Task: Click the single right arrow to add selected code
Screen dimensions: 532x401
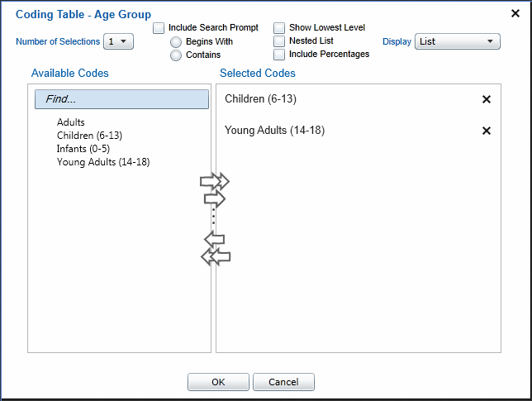Action: [214, 198]
